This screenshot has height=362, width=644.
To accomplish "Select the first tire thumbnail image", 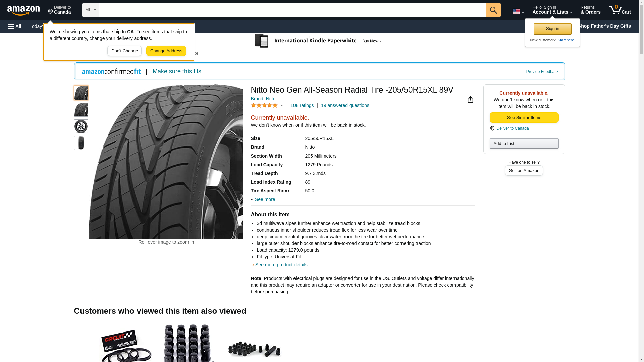I will click(x=81, y=93).
